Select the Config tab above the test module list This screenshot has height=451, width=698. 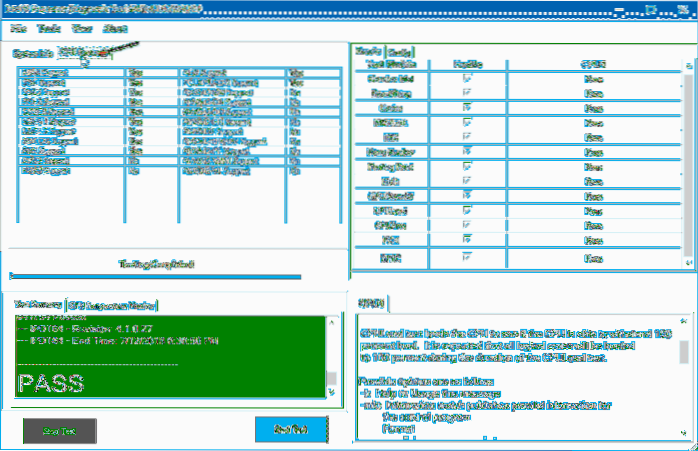[400, 52]
